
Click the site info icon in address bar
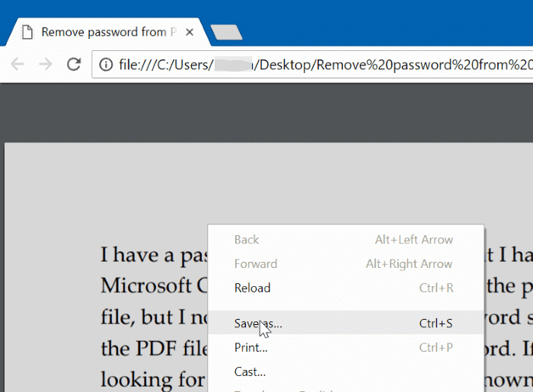click(106, 64)
